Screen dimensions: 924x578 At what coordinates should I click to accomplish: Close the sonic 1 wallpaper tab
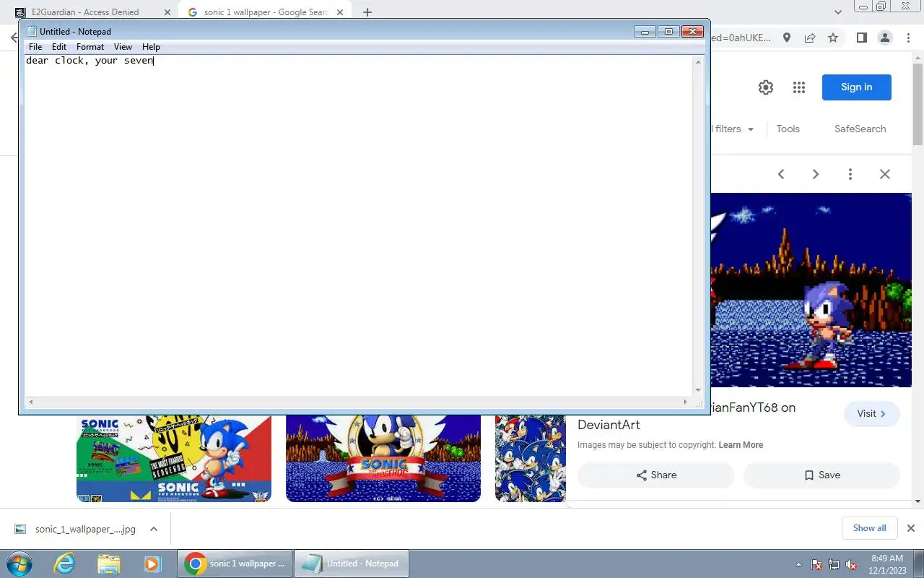[340, 12]
